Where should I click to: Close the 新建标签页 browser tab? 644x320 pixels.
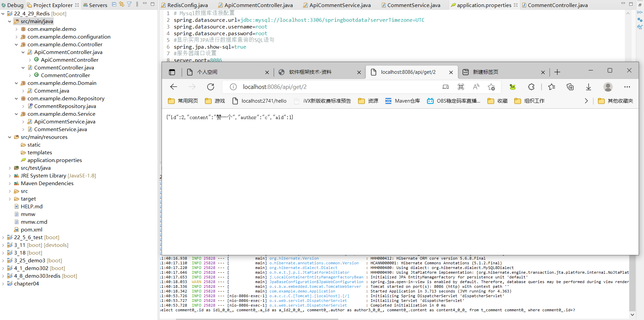(543, 72)
